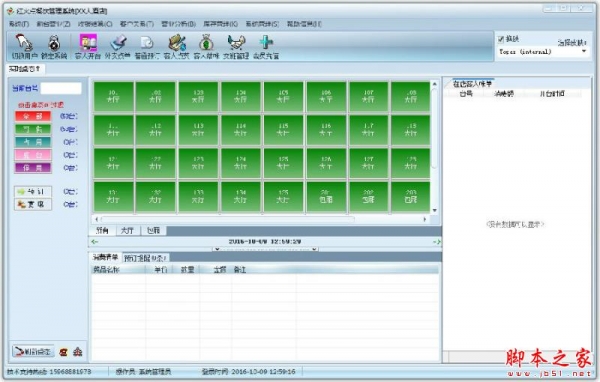The width and height of the screenshot is (600, 382).
Task: Click the 台号 table number column header
Action: click(466, 94)
